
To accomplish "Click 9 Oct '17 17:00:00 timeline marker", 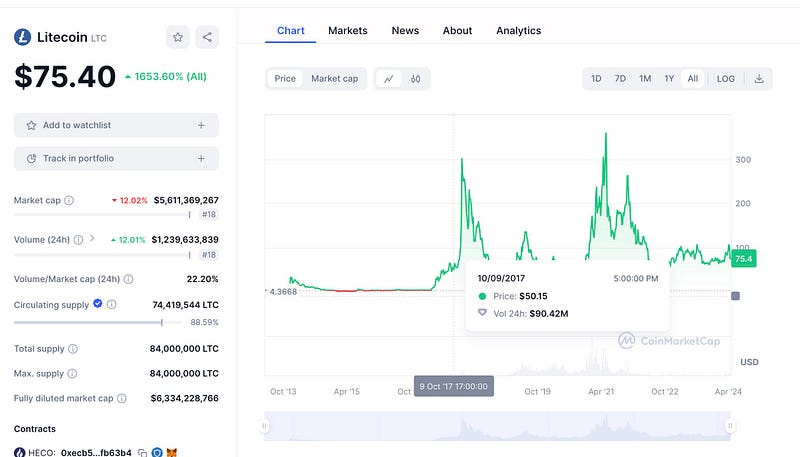I will [454, 387].
